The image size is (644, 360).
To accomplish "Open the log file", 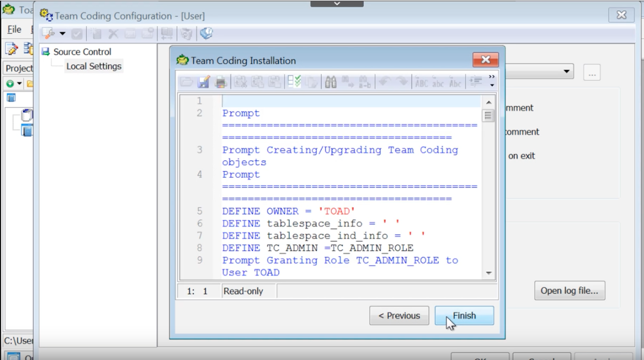I will click(x=569, y=290).
